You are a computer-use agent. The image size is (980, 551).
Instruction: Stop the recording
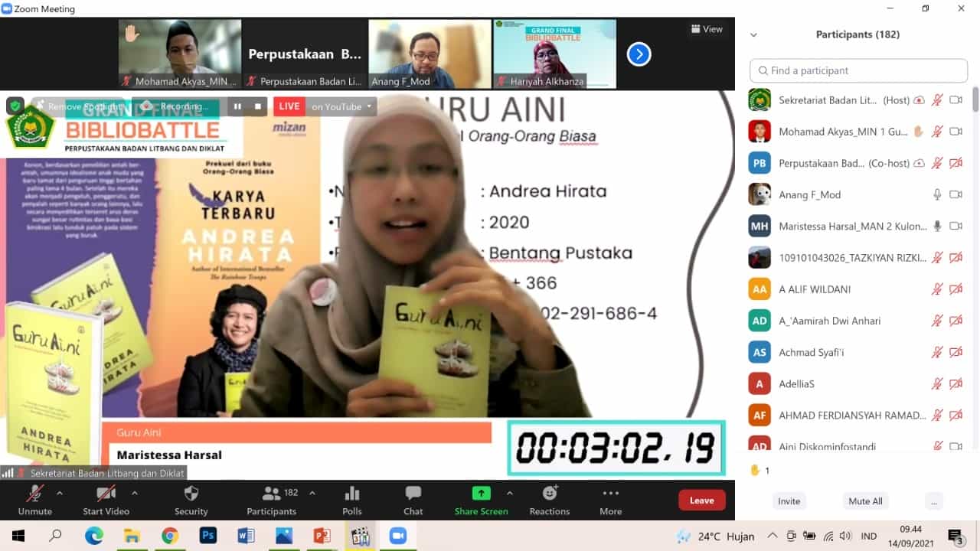click(258, 106)
